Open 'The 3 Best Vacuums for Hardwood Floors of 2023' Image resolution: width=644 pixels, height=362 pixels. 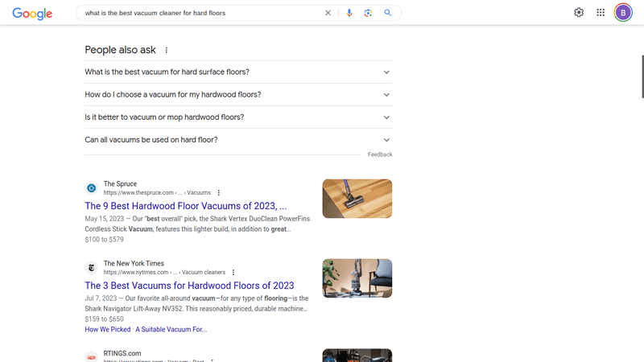coord(189,286)
